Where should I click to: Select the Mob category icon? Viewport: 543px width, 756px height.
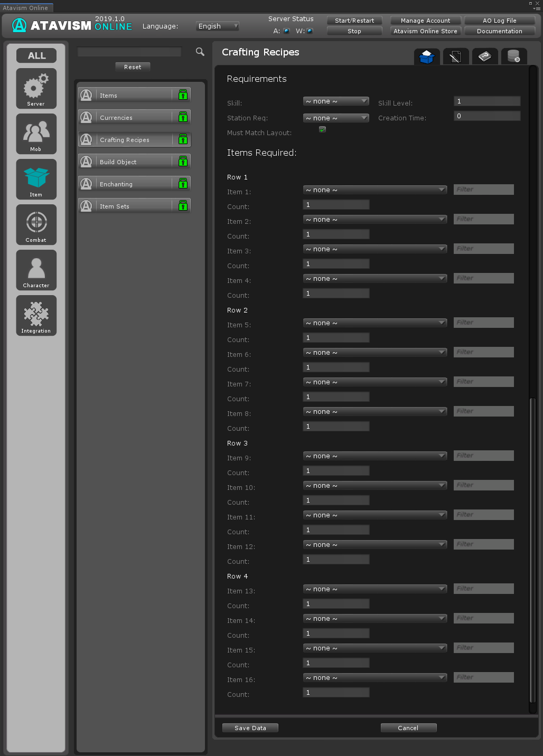pos(36,134)
